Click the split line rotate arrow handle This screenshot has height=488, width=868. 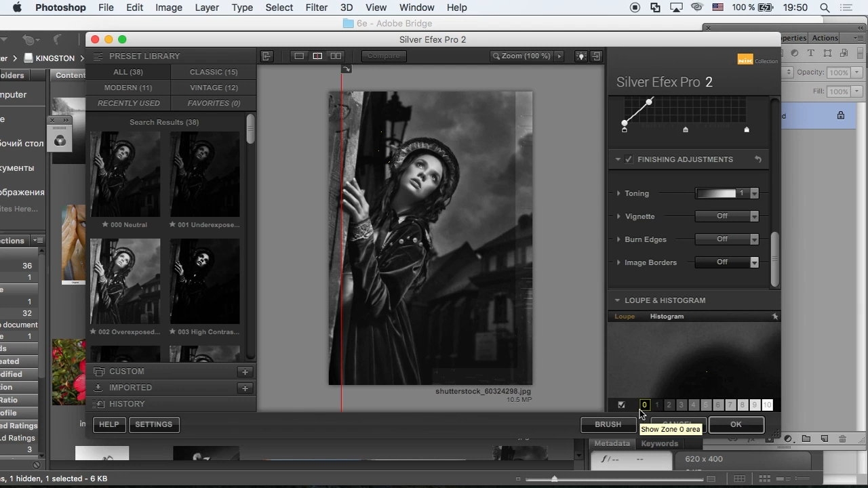coord(347,69)
